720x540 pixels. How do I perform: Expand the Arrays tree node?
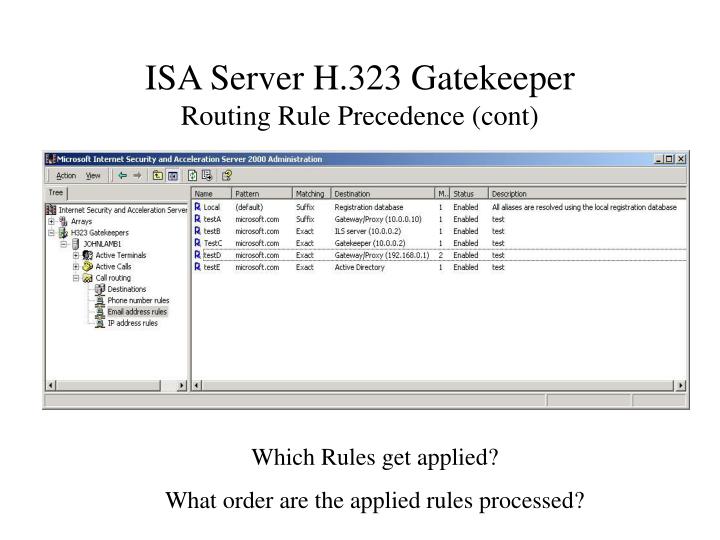[x=51, y=221]
